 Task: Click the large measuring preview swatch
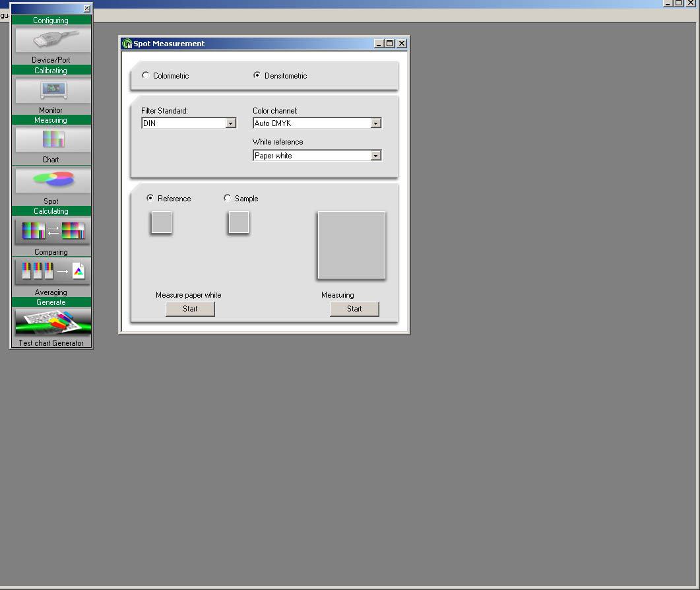352,246
